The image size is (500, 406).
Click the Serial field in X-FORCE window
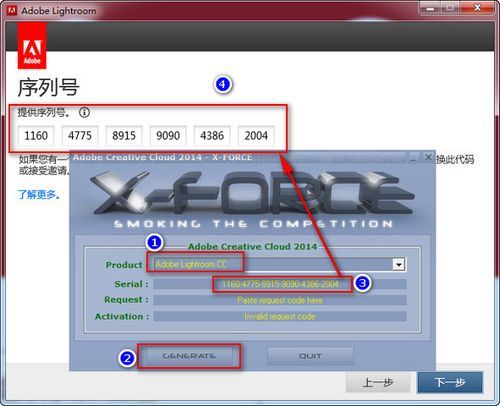[x=280, y=284]
